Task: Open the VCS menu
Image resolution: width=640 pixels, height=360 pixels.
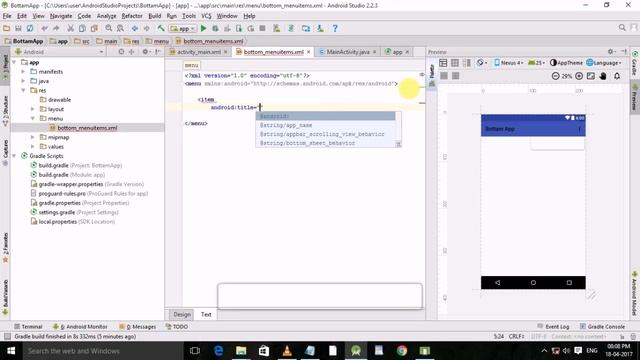Action: [x=206, y=16]
